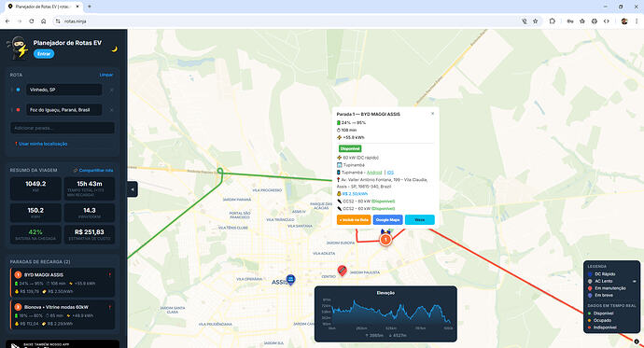Click the browser forward button
The width and height of the screenshot is (644, 348).
(x=20, y=21)
